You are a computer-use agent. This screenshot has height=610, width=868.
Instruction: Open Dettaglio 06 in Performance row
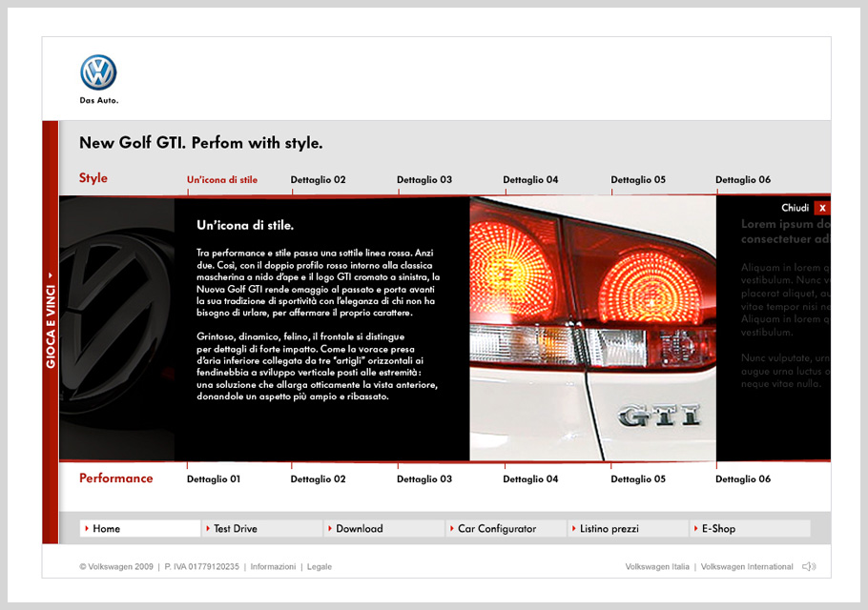tap(743, 478)
